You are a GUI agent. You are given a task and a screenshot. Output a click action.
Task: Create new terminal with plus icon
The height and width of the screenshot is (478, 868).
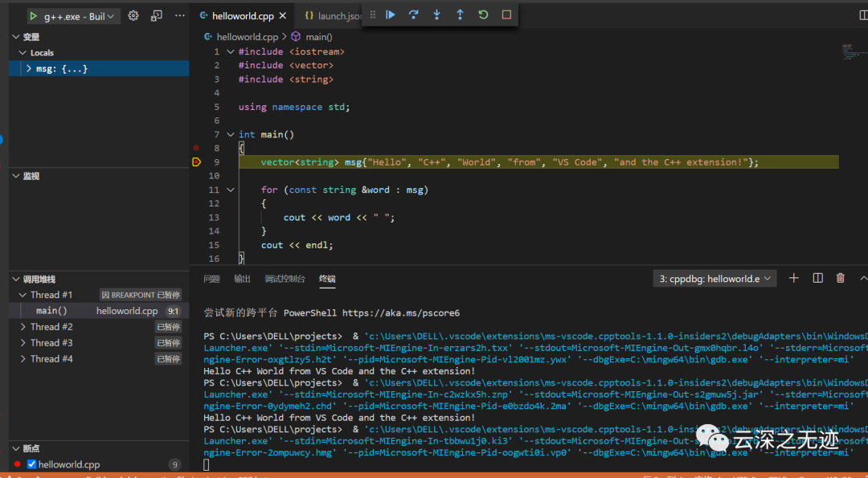[794, 278]
